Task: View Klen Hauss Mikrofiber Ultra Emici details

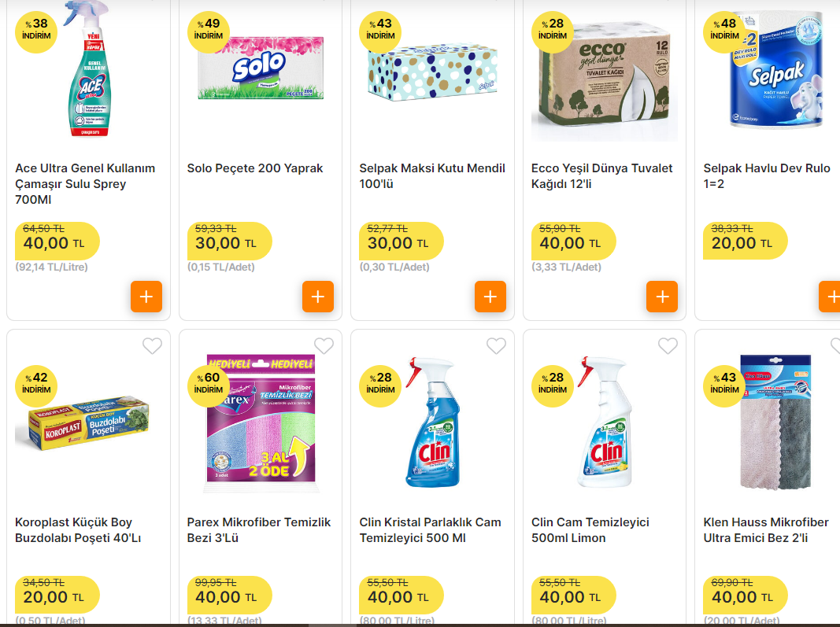Action: pos(765,530)
